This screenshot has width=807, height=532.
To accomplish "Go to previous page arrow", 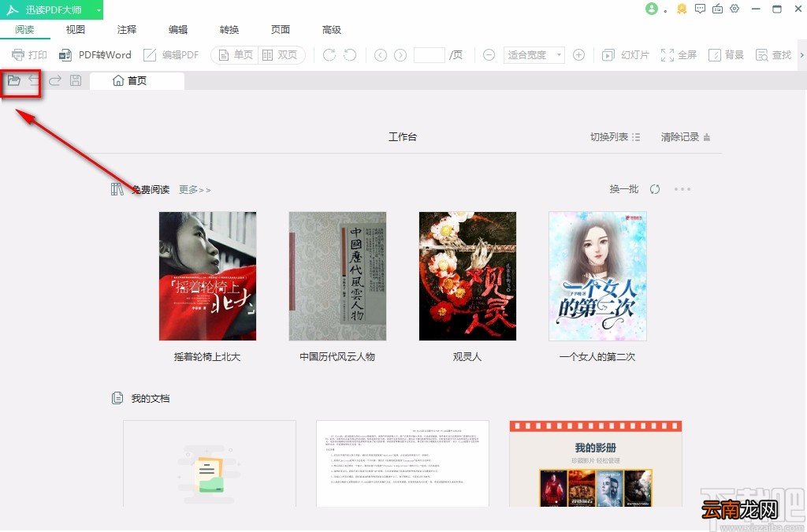I will pyautogui.click(x=381, y=55).
